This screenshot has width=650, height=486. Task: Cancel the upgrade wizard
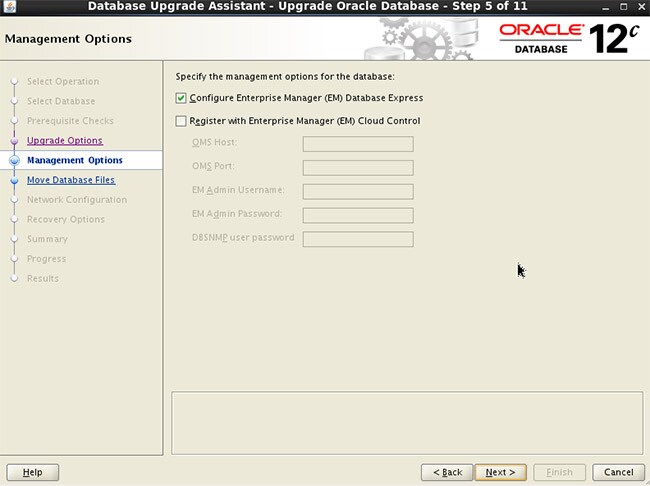(x=618, y=472)
